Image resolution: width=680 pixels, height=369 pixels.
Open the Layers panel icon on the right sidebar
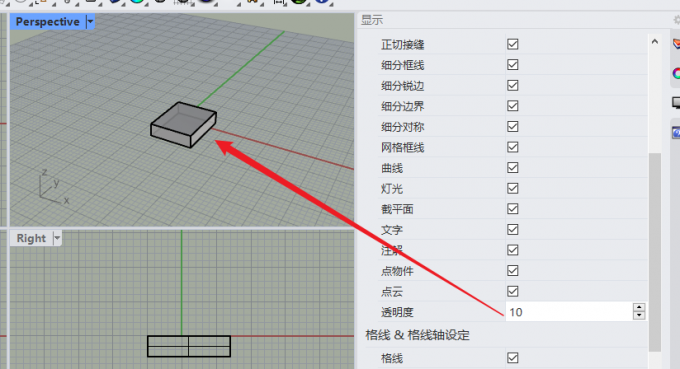tap(676, 43)
